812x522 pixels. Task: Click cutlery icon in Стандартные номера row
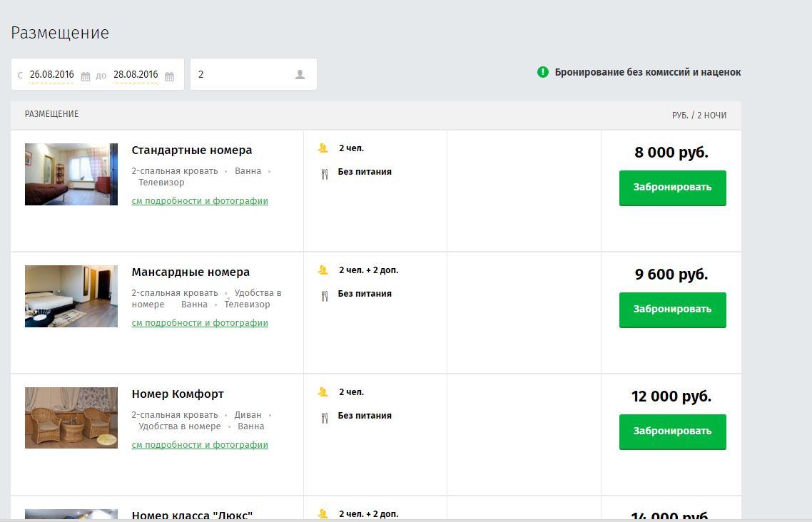click(x=325, y=174)
